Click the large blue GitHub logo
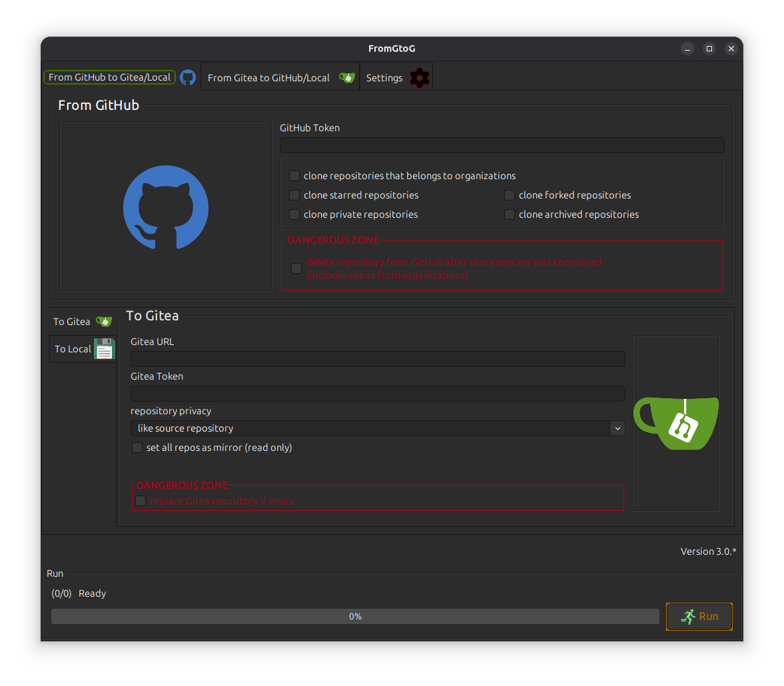784x686 pixels. pos(166,207)
